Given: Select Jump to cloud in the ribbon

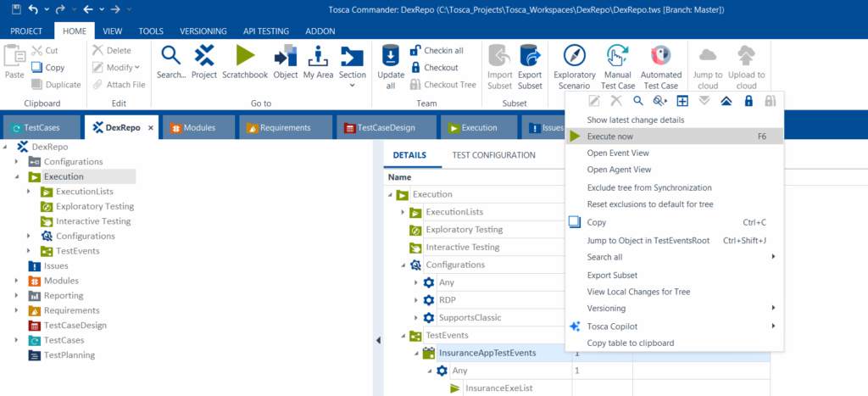Looking at the screenshot, I should click(708, 67).
